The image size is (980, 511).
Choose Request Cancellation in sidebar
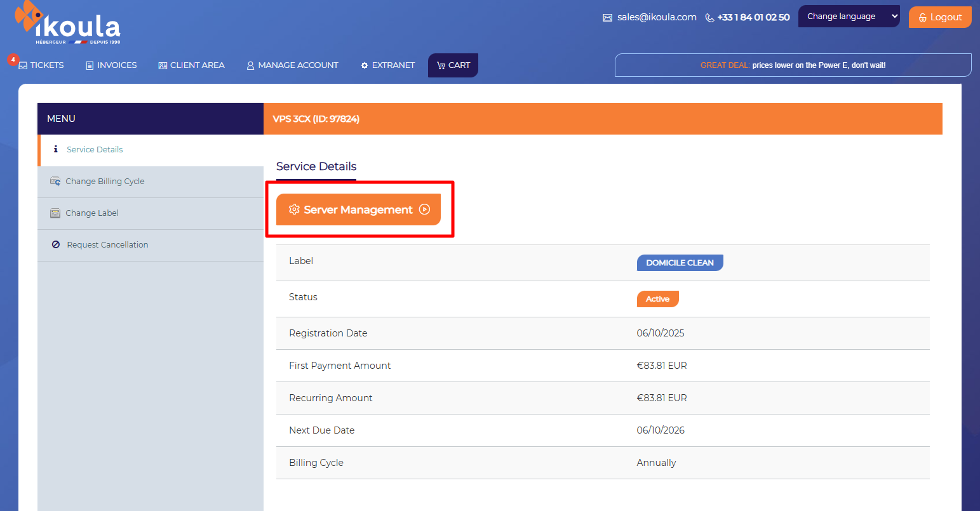tap(151, 245)
